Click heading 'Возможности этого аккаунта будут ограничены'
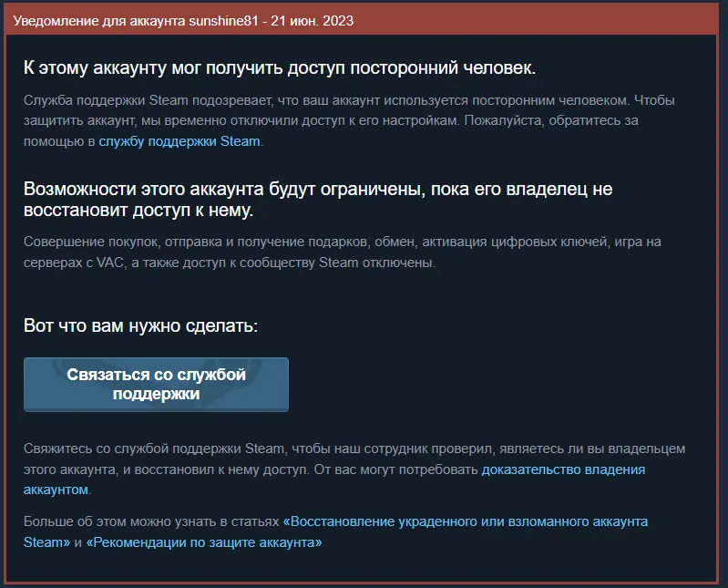Viewport: 728px width, 588px height. click(x=318, y=200)
